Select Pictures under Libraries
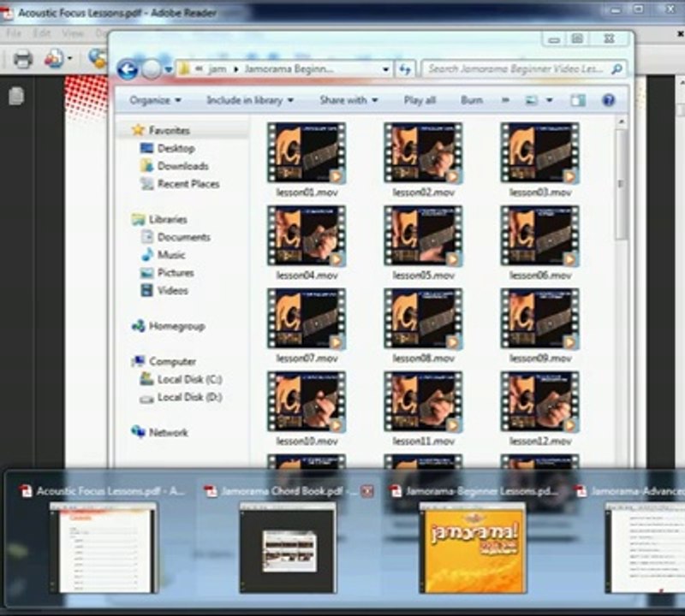 pos(176,273)
